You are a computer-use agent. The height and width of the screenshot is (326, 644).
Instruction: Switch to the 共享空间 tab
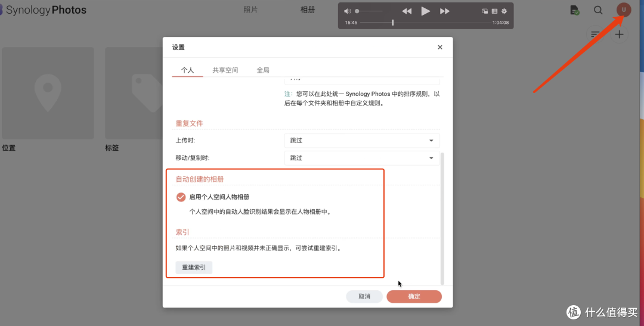click(225, 70)
